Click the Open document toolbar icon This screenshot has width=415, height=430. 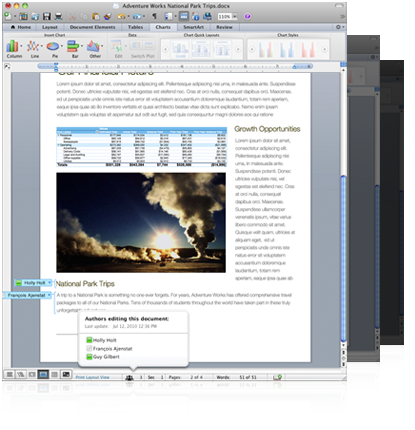tap(35, 16)
